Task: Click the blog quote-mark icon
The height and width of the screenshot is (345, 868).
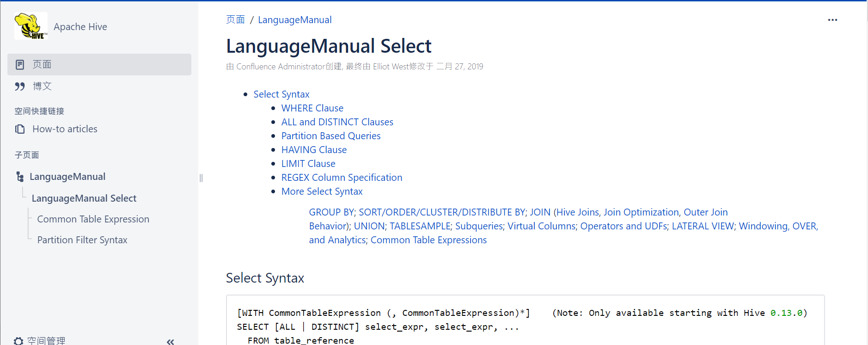Action: pos(20,86)
